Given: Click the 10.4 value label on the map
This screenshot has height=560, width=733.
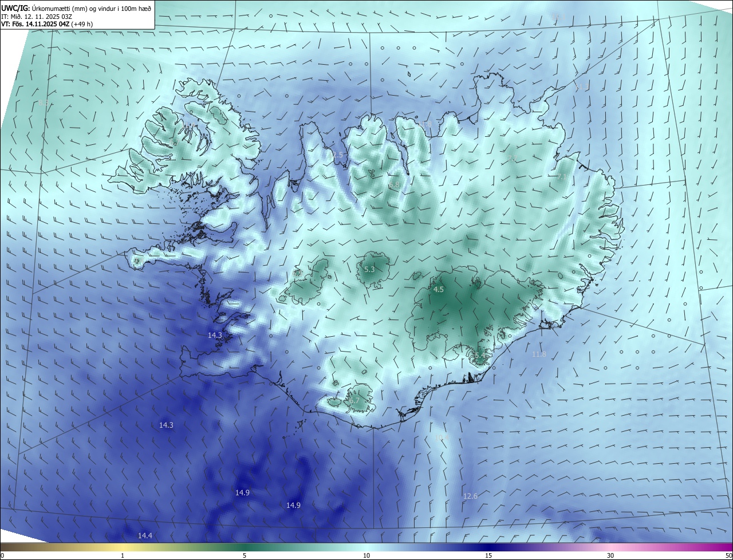Looking at the screenshot, I should tap(441, 437).
